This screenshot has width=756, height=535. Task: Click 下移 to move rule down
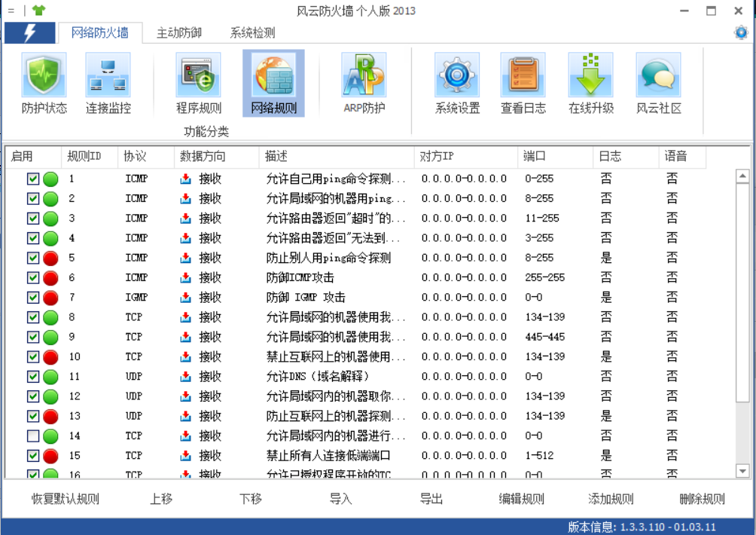coord(251,499)
